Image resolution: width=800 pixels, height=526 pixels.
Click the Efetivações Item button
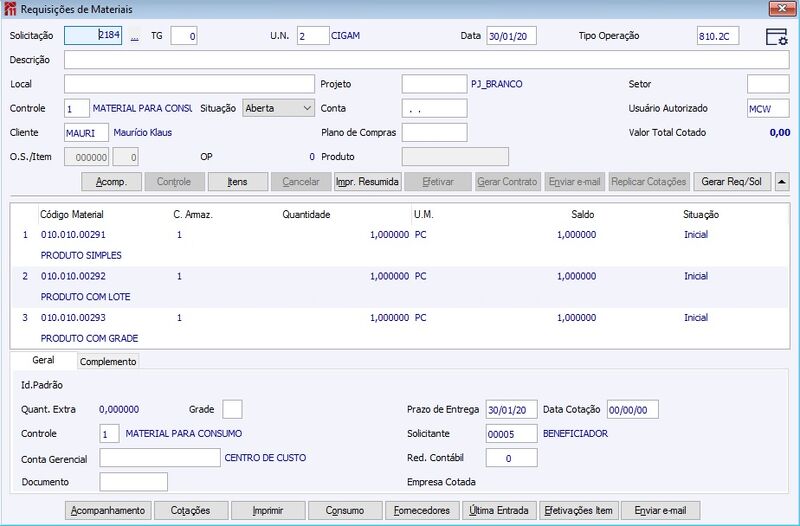tap(579, 510)
